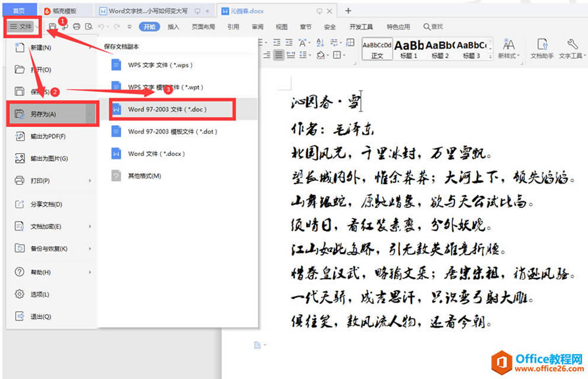The image size is (588, 379).
Task: Select 帮助(H) menu entry
Action: 52,272
